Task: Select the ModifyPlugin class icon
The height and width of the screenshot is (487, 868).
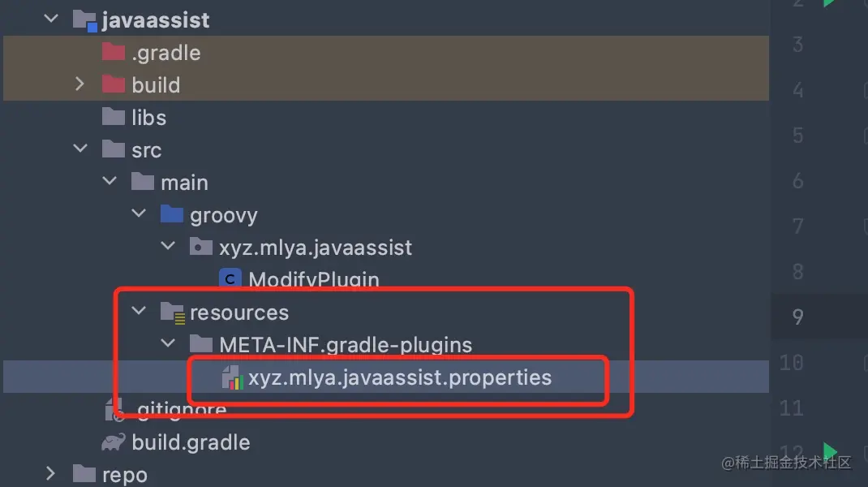Action: 230,278
